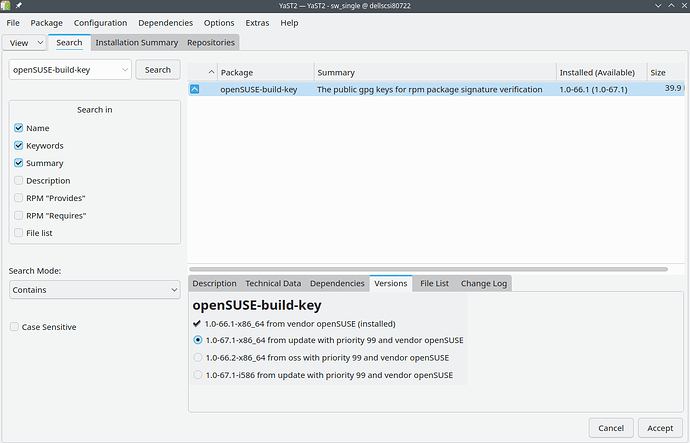Viewport: 690px width, 443px height.
Task: Show the Versions tab
Action: [391, 283]
